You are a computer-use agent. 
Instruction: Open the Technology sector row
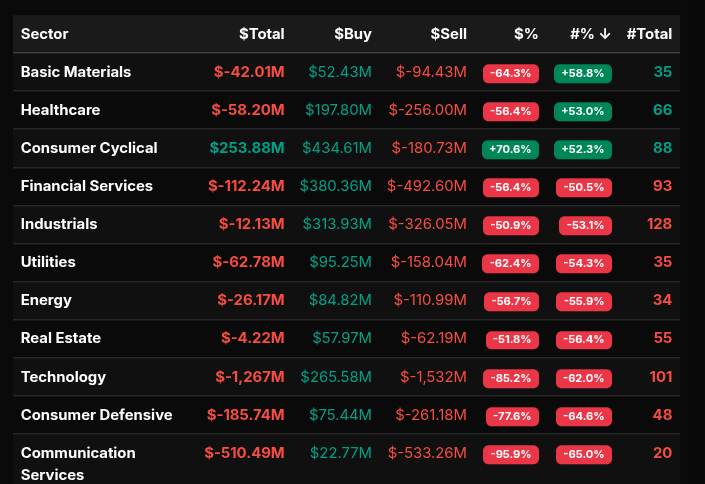point(63,377)
